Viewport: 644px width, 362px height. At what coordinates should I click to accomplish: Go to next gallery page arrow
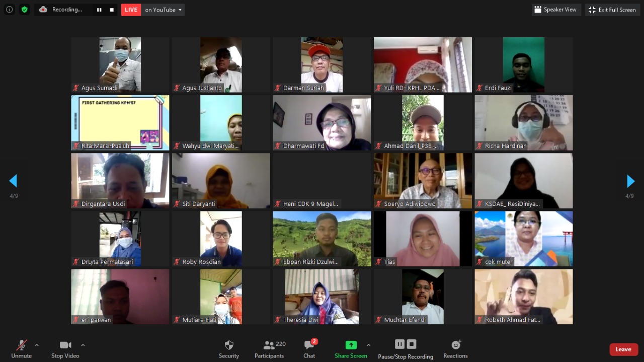tap(630, 181)
